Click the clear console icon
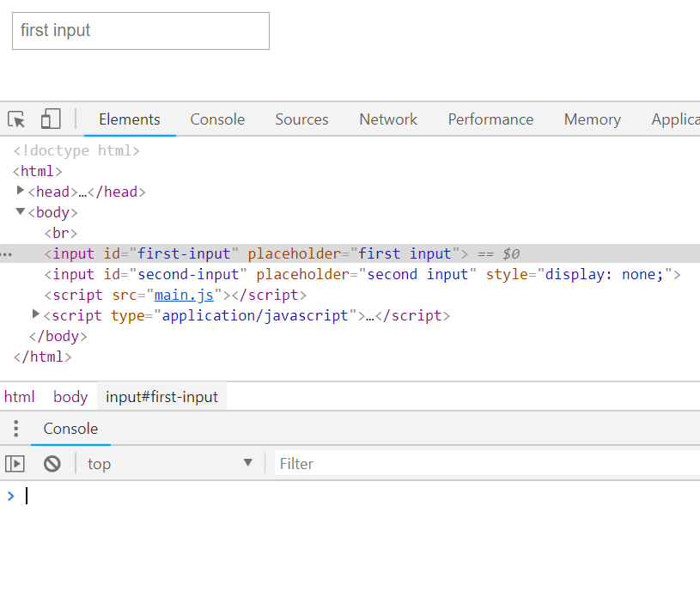The image size is (700, 616). pyautogui.click(x=52, y=464)
